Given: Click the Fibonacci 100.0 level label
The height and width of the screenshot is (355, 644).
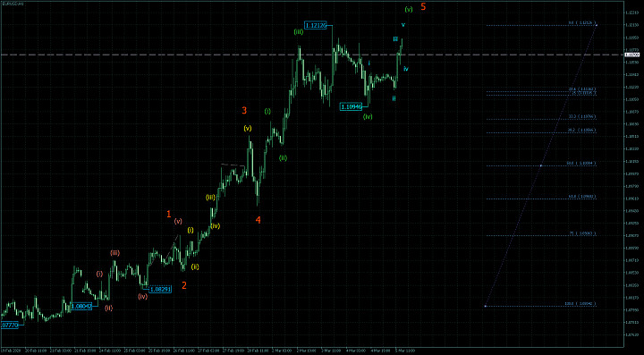Looking at the screenshot, I should pyautogui.click(x=580, y=304).
